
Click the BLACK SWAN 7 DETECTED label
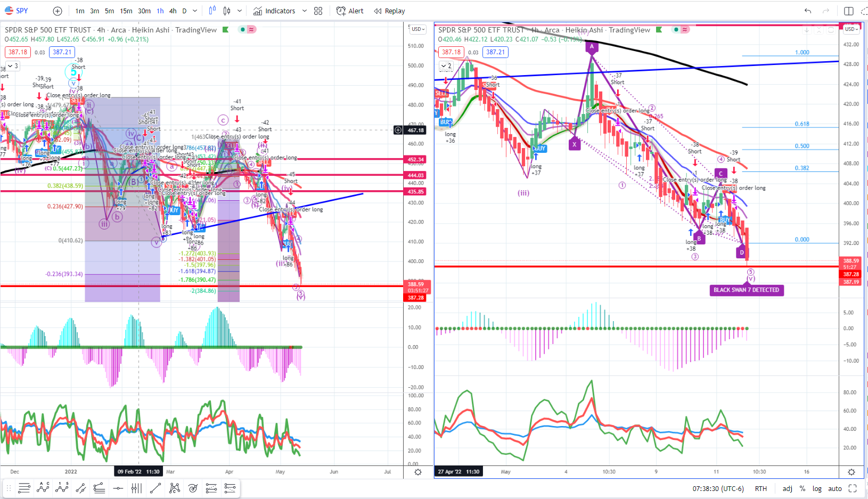[x=747, y=290]
